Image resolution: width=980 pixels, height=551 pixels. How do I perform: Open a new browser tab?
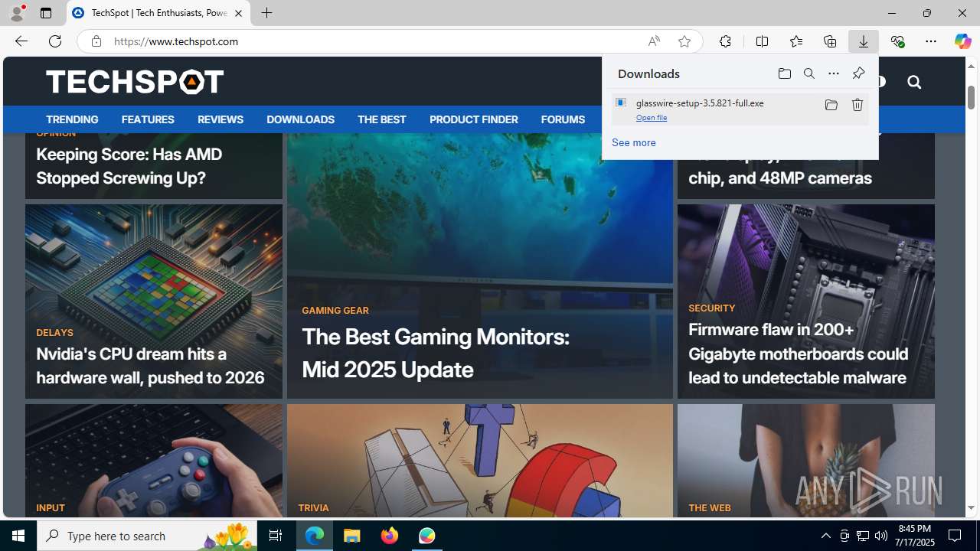[266, 13]
